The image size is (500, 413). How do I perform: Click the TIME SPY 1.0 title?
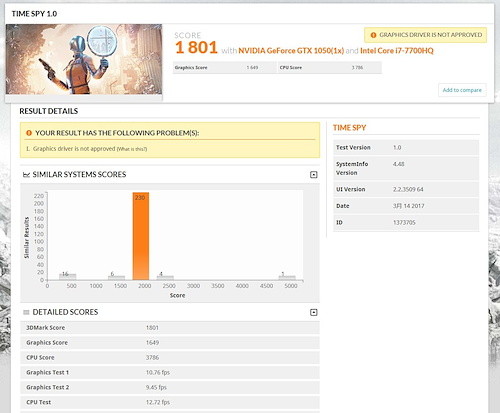(34, 14)
